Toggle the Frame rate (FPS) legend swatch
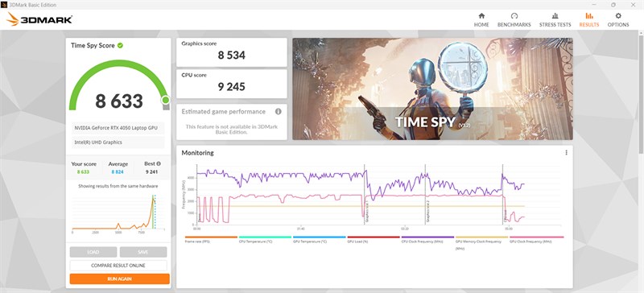The height and width of the screenshot is (293, 644). point(211,237)
